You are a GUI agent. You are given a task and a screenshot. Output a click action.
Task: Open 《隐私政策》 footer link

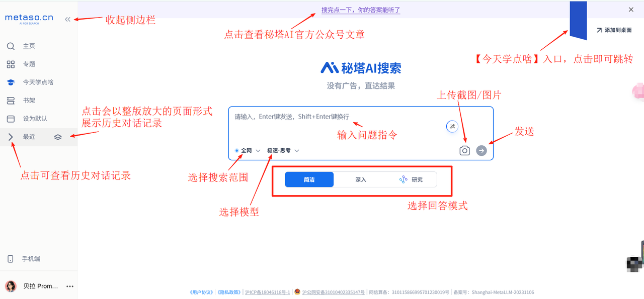(x=229, y=292)
